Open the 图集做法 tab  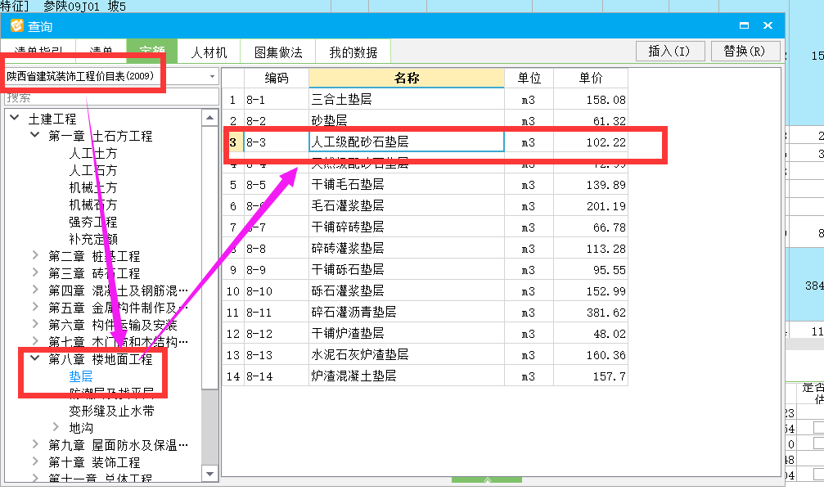pos(278,52)
